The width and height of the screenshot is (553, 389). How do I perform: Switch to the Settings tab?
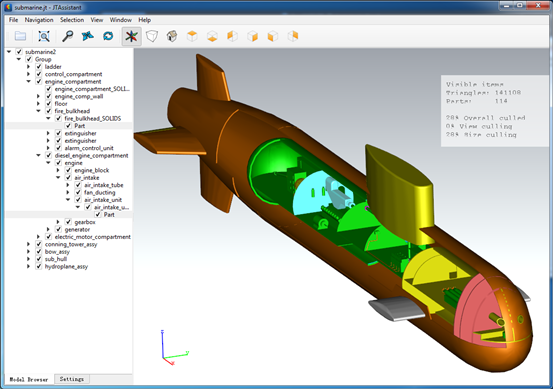point(72,379)
